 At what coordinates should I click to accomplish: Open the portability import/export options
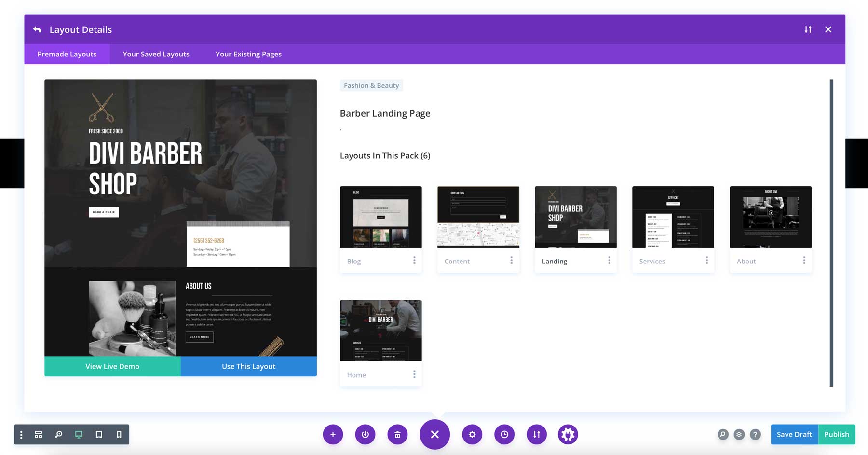(537, 434)
